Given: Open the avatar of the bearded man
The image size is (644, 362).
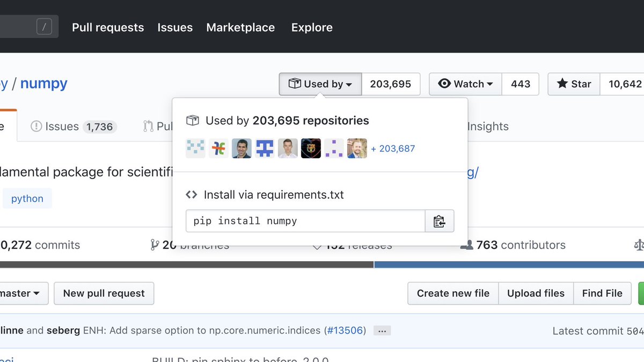Looking at the screenshot, I should pyautogui.click(x=357, y=149).
